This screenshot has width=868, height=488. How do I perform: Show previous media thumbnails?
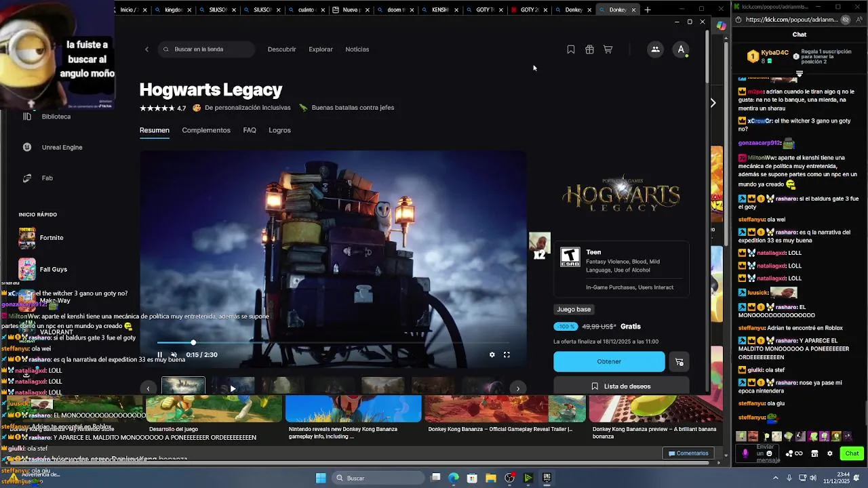click(148, 388)
